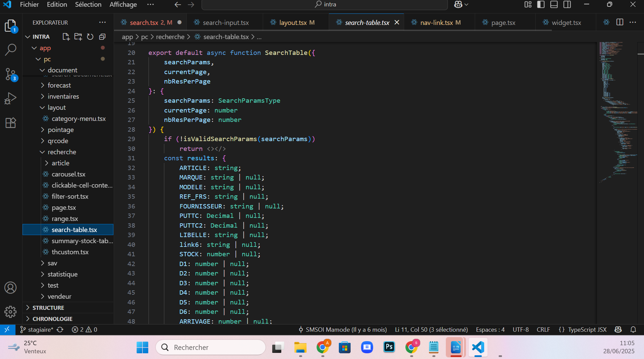Open the problems counter in the status bar
This screenshot has width=644, height=359.
pyautogui.click(x=84, y=330)
